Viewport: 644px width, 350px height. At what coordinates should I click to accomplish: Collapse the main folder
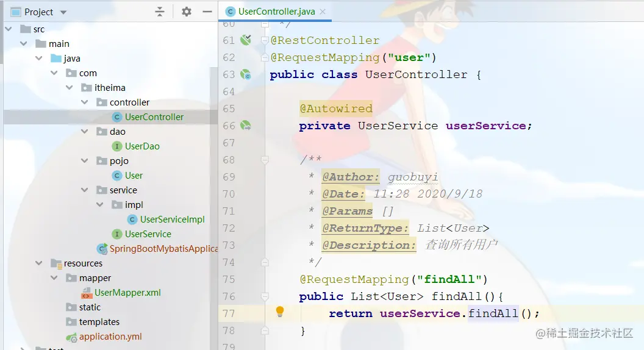point(24,43)
